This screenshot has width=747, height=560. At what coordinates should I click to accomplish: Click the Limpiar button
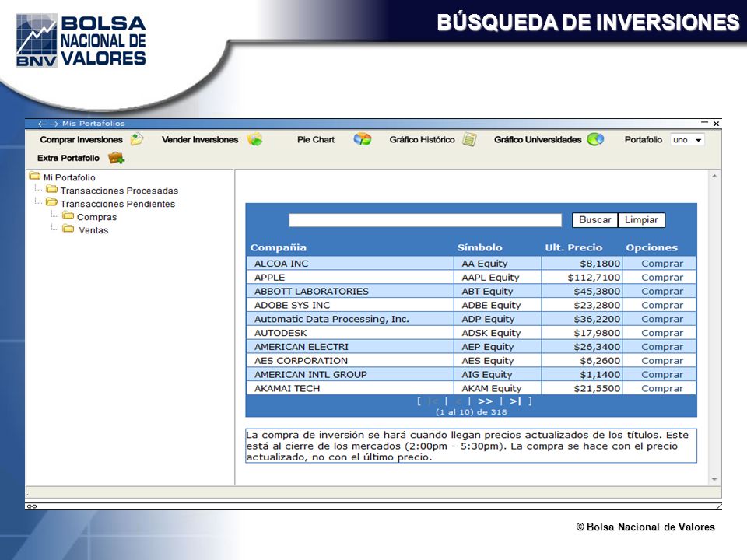point(641,220)
